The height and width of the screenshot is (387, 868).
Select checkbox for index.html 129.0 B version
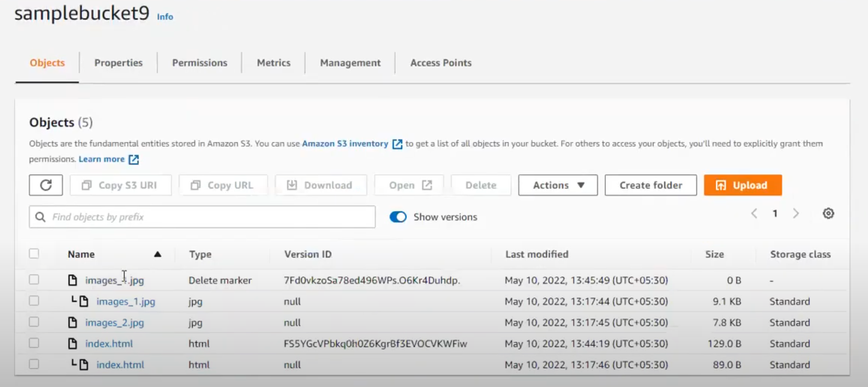coord(34,343)
